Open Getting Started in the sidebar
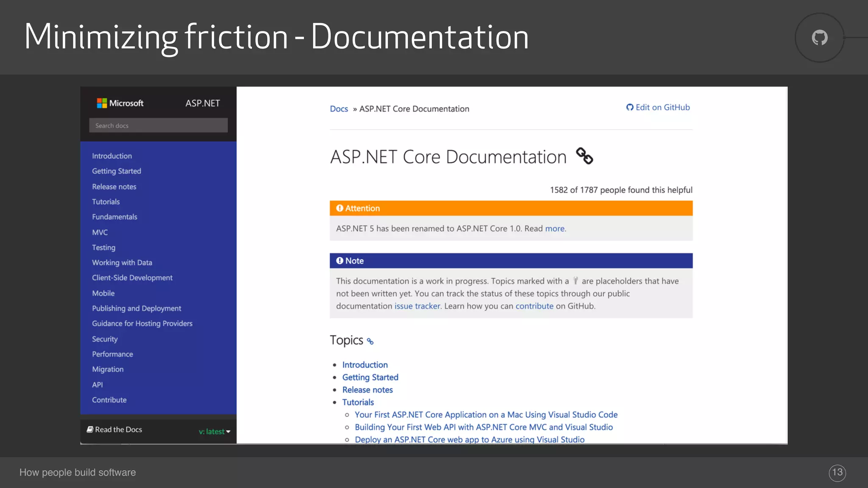This screenshot has width=868, height=488. [x=117, y=171]
